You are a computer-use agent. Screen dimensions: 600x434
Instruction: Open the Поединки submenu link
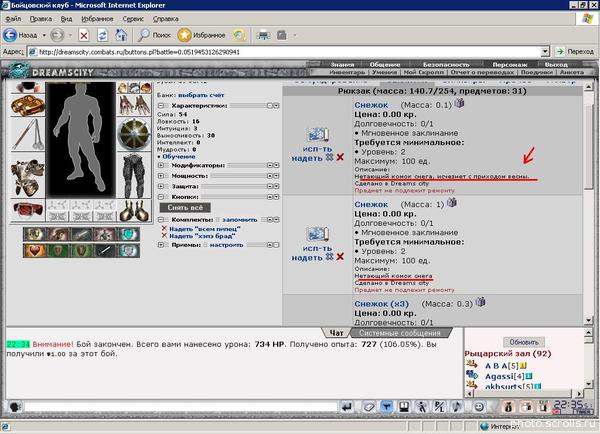point(536,72)
